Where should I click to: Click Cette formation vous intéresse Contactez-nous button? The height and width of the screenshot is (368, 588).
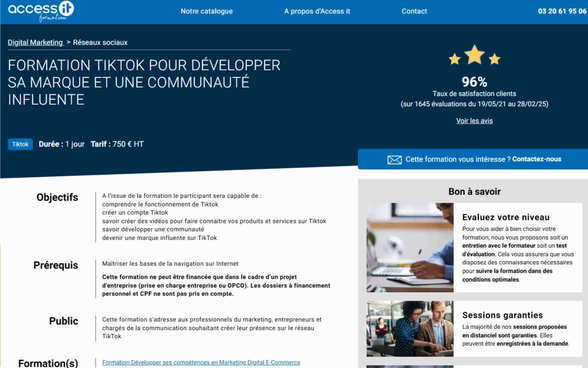[x=473, y=159]
